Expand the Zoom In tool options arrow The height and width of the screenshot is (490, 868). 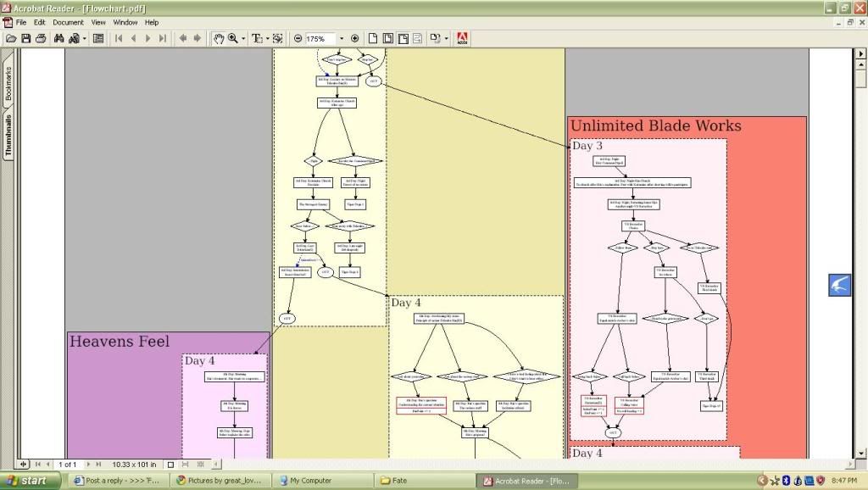click(243, 39)
